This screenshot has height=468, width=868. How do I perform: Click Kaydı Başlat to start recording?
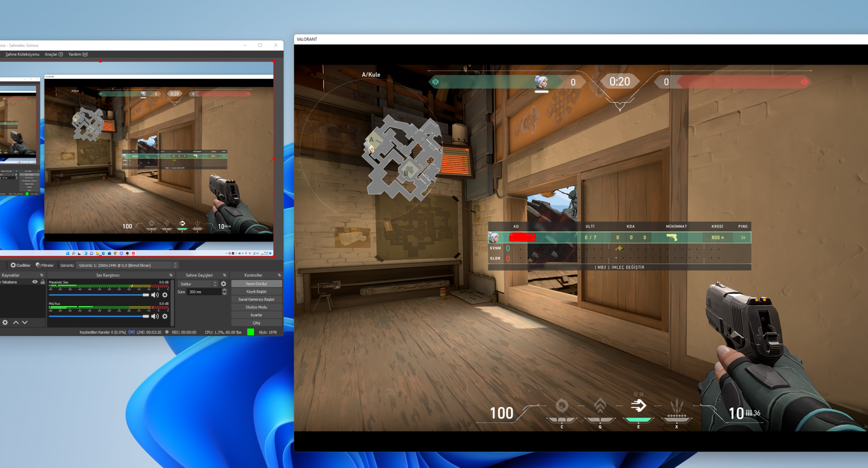coord(256,292)
